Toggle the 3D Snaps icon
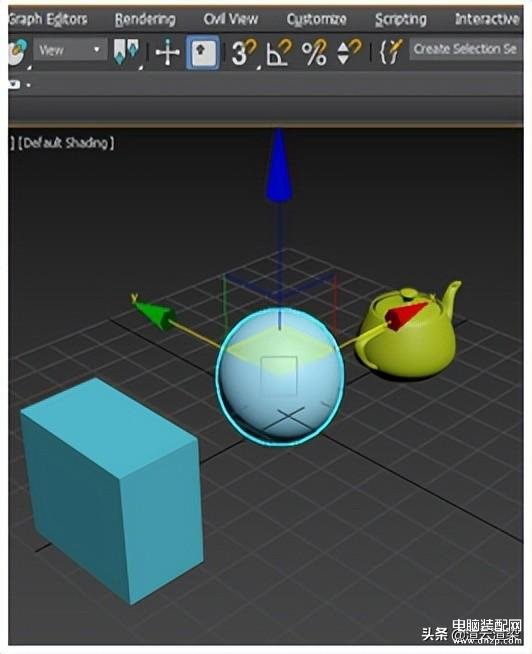The height and width of the screenshot is (654, 532). (244, 52)
